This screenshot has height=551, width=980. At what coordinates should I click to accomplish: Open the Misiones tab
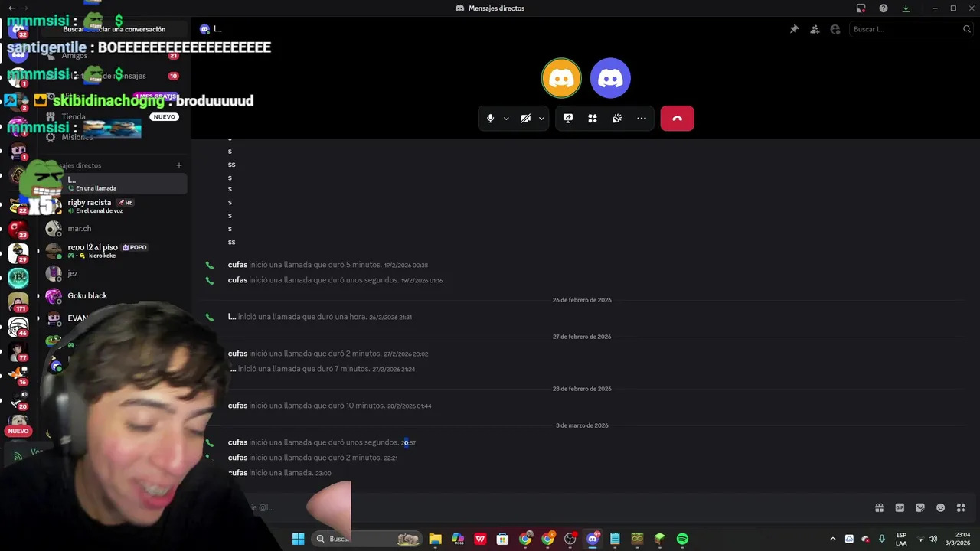[x=113, y=137]
